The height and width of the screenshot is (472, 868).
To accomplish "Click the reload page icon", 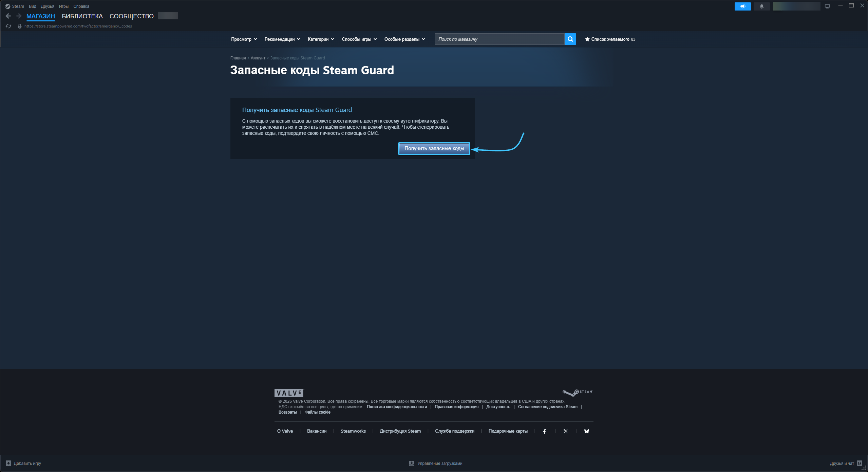I will (8, 26).
